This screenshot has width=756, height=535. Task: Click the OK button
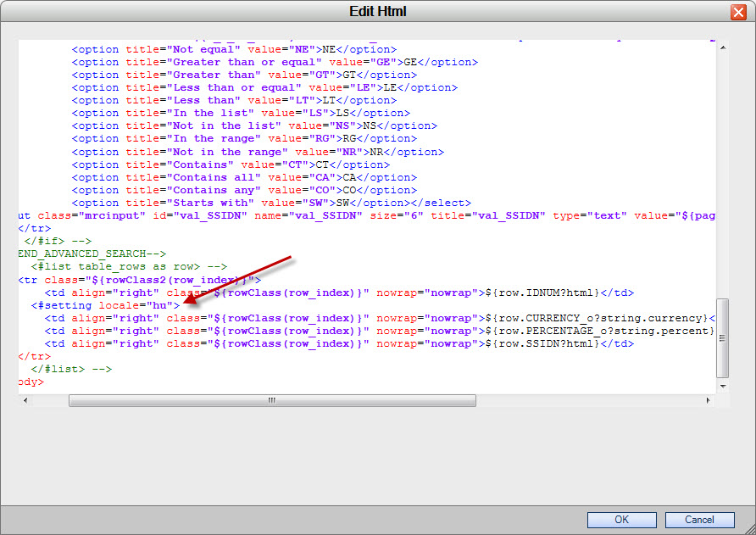coord(621,520)
